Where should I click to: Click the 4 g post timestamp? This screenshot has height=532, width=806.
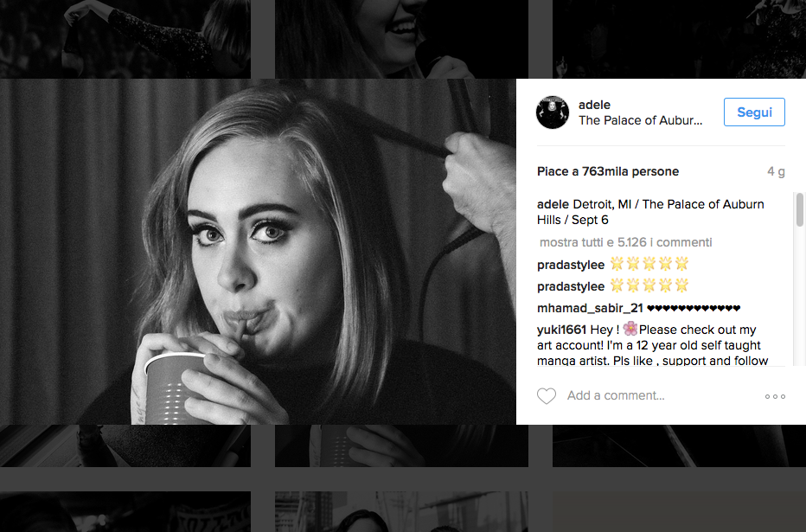[776, 171]
